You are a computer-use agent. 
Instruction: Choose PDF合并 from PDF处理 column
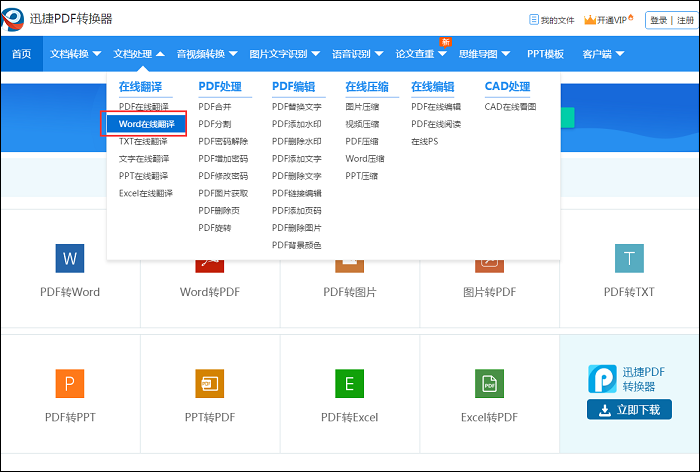(x=215, y=107)
